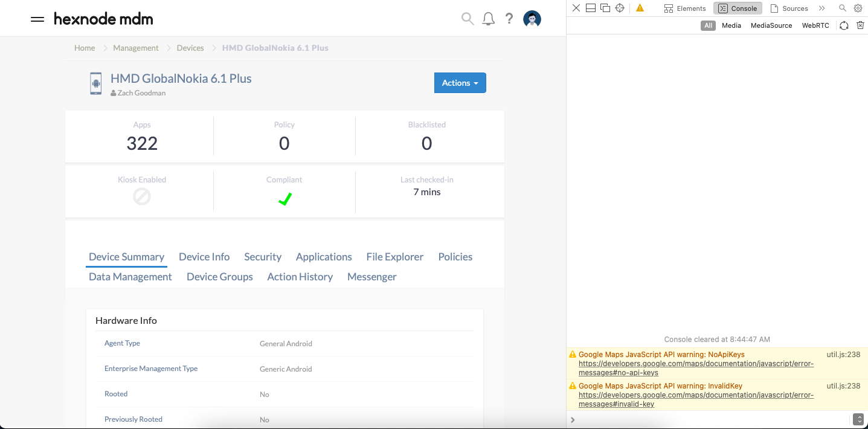Click the console reload/preserve log icon
Image resolution: width=868 pixels, height=429 pixels.
[x=844, y=25]
